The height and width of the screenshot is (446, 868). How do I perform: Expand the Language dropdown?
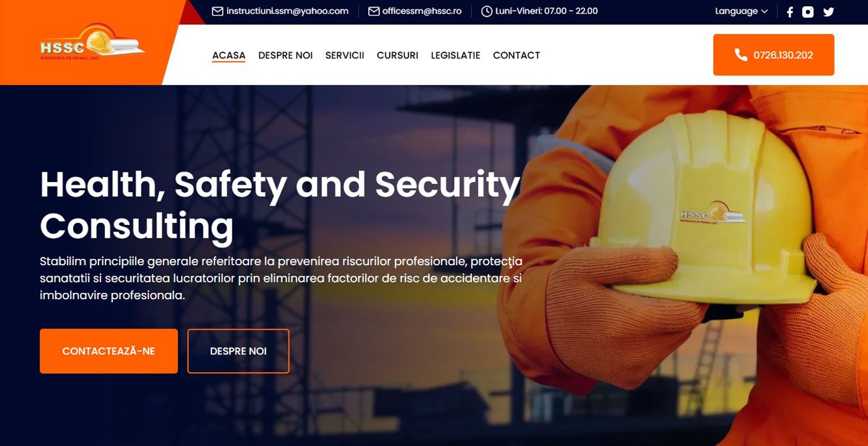(x=742, y=11)
